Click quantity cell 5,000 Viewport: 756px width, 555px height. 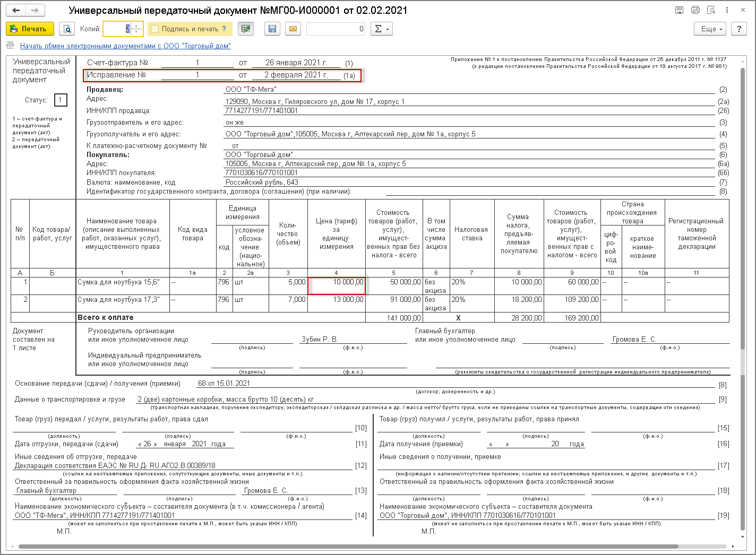coord(288,286)
